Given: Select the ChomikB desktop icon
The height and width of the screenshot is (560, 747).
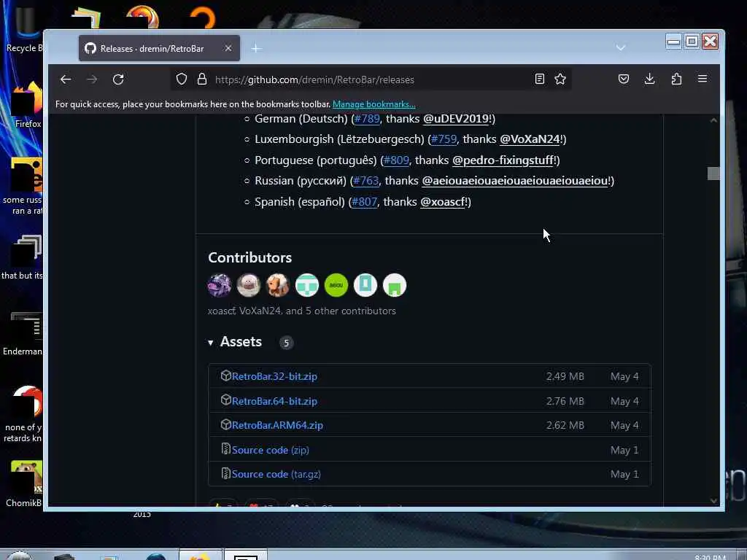Looking at the screenshot, I should click(x=24, y=483).
